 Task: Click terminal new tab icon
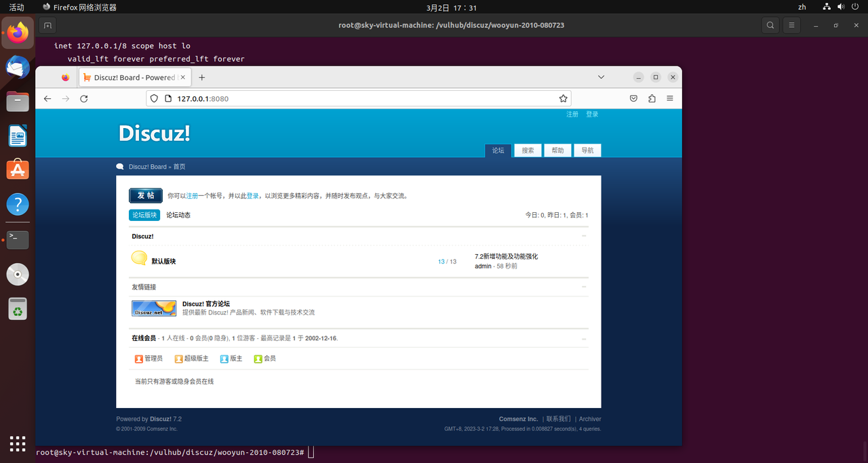coord(47,25)
